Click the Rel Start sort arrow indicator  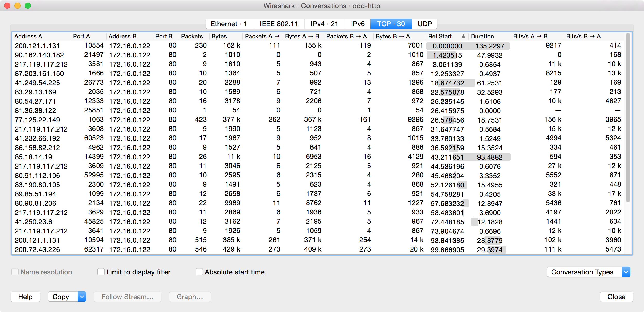463,36
